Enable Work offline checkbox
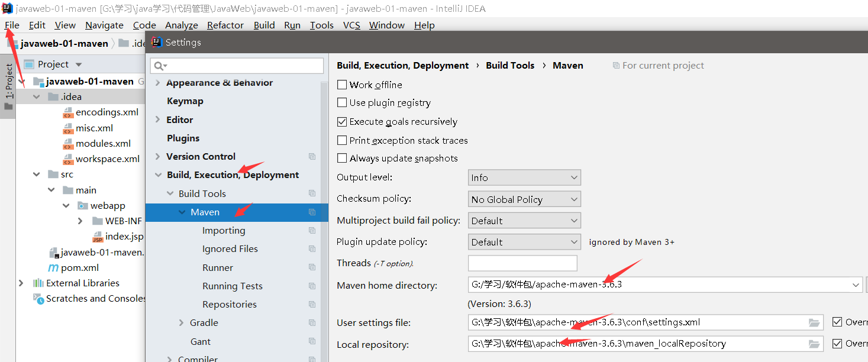The width and height of the screenshot is (868, 362). coord(342,85)
